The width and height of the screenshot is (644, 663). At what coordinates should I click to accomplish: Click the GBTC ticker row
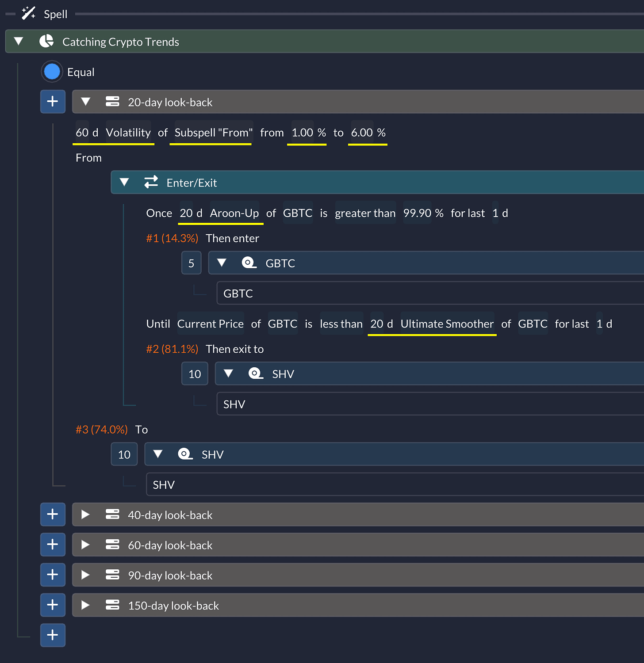click(430, 293)
